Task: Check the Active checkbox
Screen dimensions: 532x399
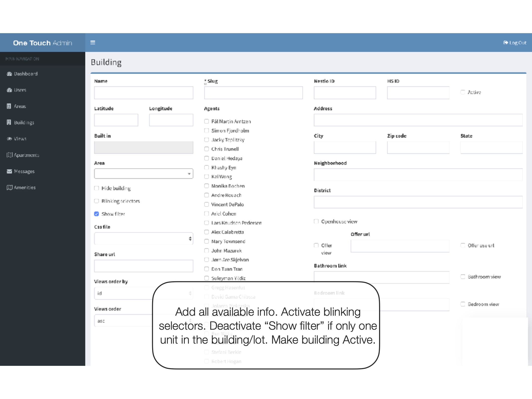Action: [463, 92]
